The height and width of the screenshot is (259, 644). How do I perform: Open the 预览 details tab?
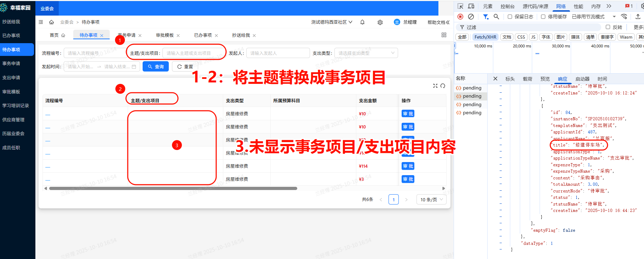click(545, 79)
